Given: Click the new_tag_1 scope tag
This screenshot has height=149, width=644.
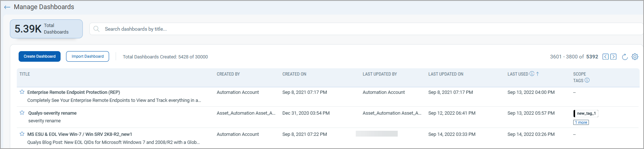Looking at the screenshot, I should click(x=586, y=114).
